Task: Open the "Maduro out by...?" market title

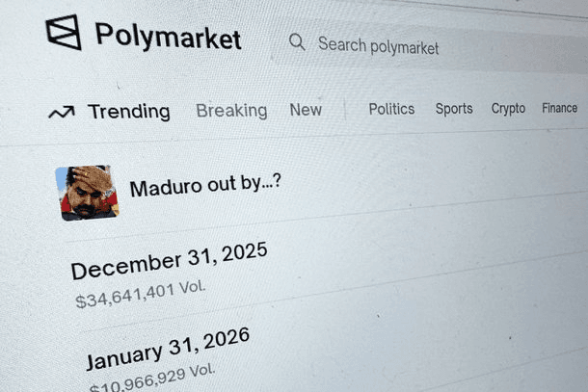Action: [205, 185]
